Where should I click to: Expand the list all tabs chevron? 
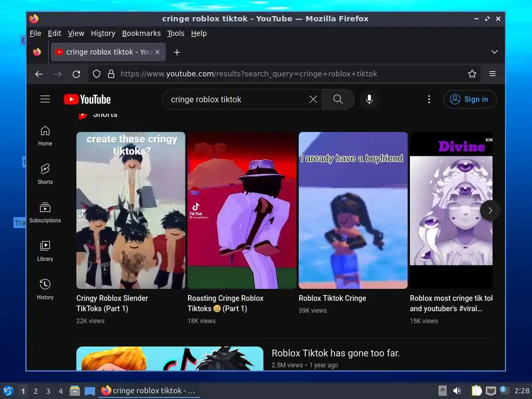click(x=495, y=52)
